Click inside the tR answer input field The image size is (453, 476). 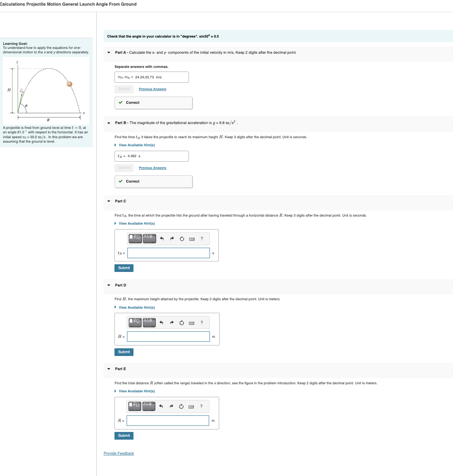point(168,253)
